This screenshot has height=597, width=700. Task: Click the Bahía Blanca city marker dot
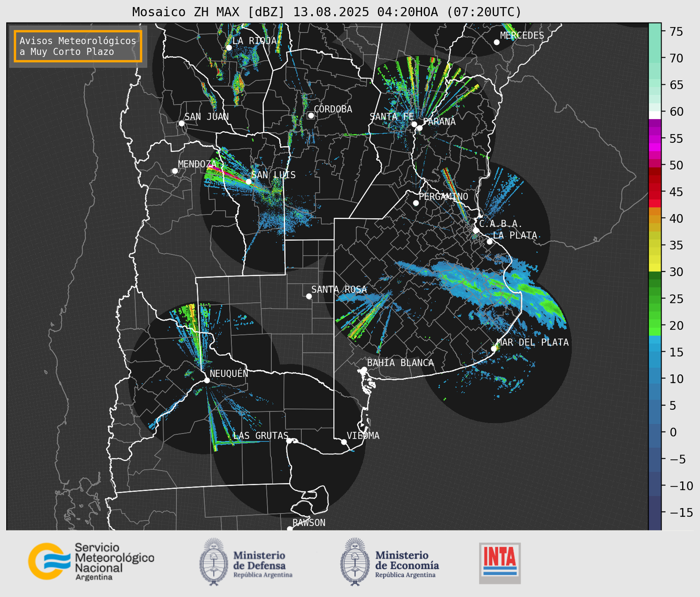(x=364, y=369)
